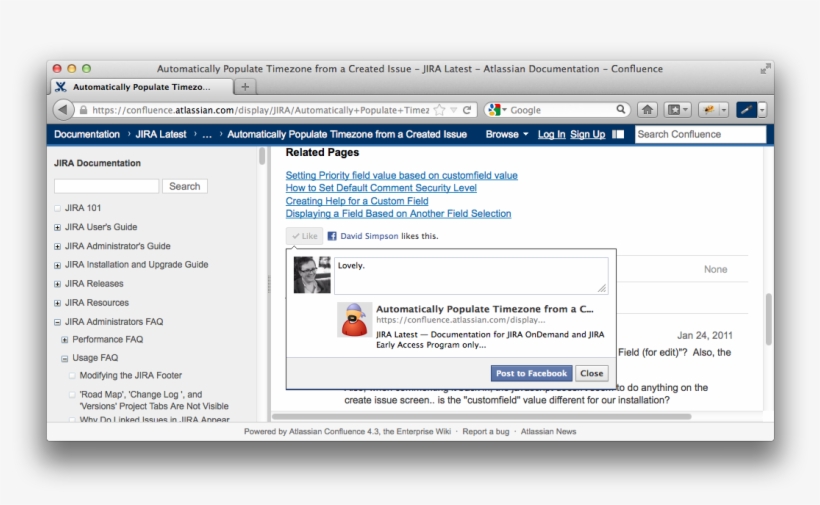This screenshot has height=505, width=820.
Task: Click the Like button
Action: [304, 236]
